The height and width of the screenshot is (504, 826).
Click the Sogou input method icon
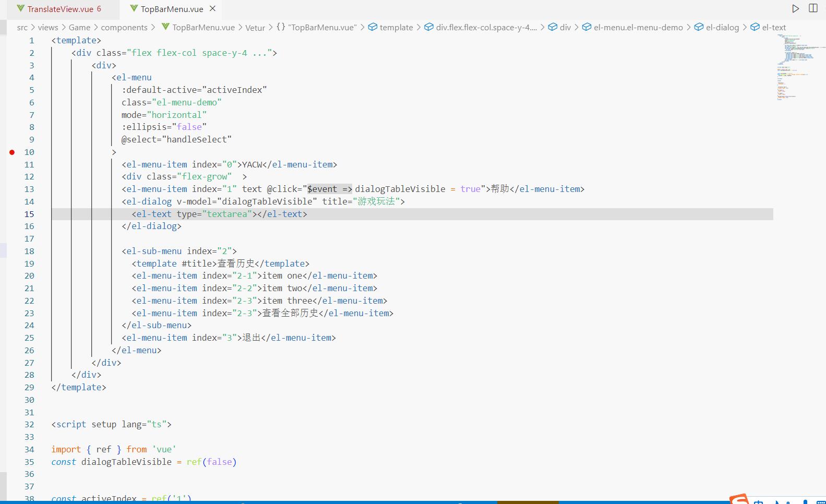point(739,499)
